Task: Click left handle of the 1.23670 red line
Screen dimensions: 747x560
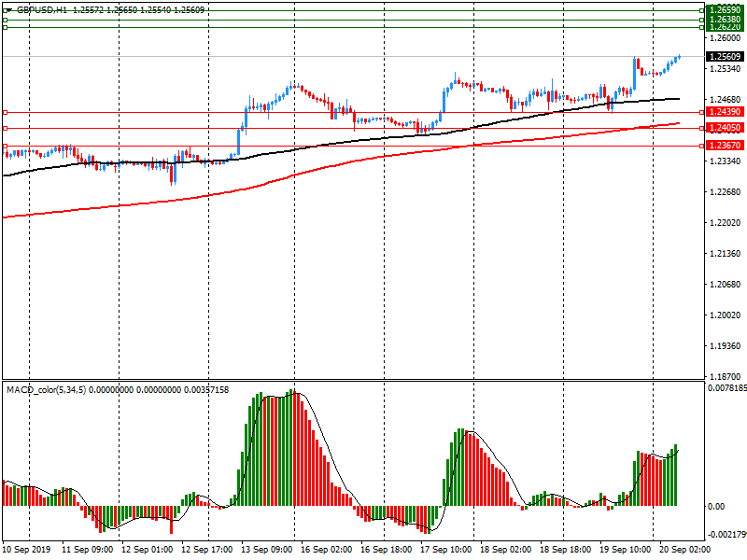Action: tap(6, 146)
